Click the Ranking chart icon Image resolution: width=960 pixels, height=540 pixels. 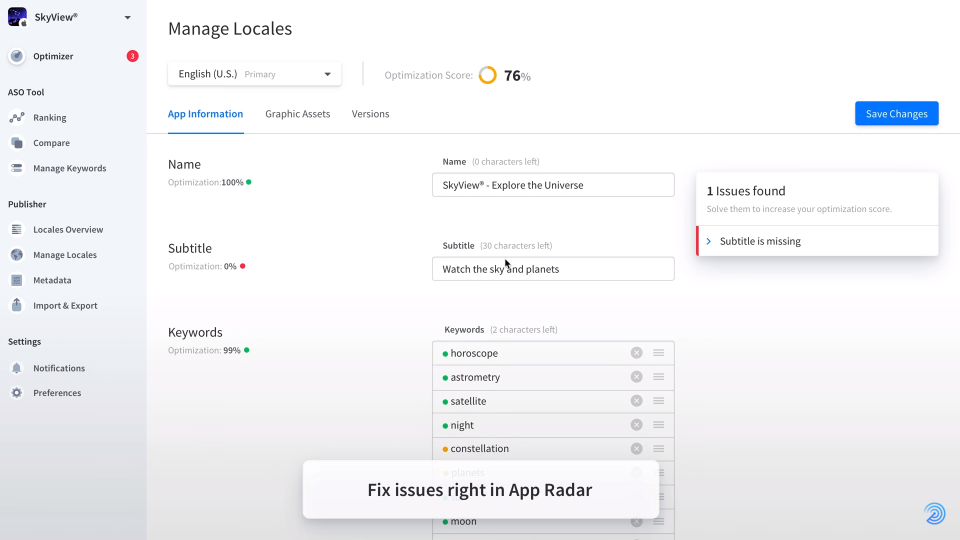coord(17,117)
